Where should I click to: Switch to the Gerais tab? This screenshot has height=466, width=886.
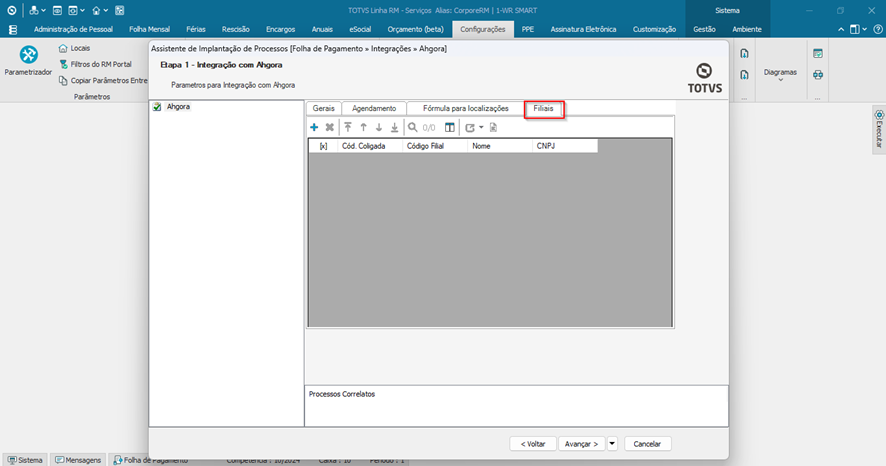(324, 108)
